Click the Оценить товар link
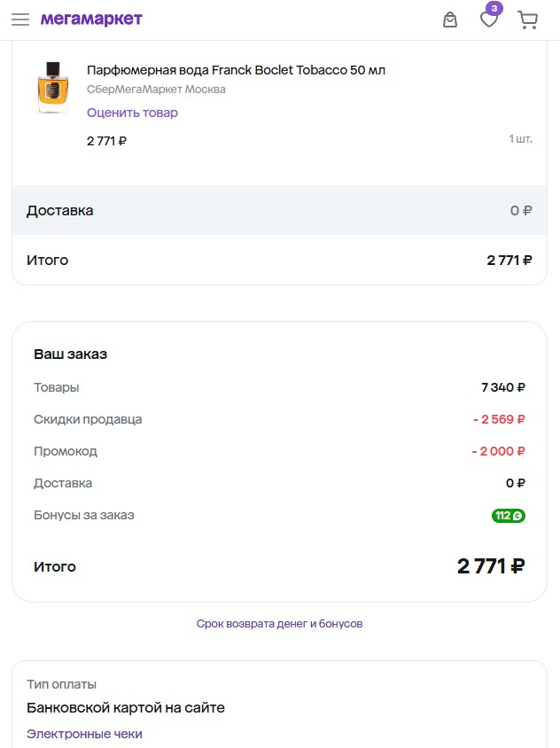The width and height of the screenshot is (560, 748). (132, 113)
